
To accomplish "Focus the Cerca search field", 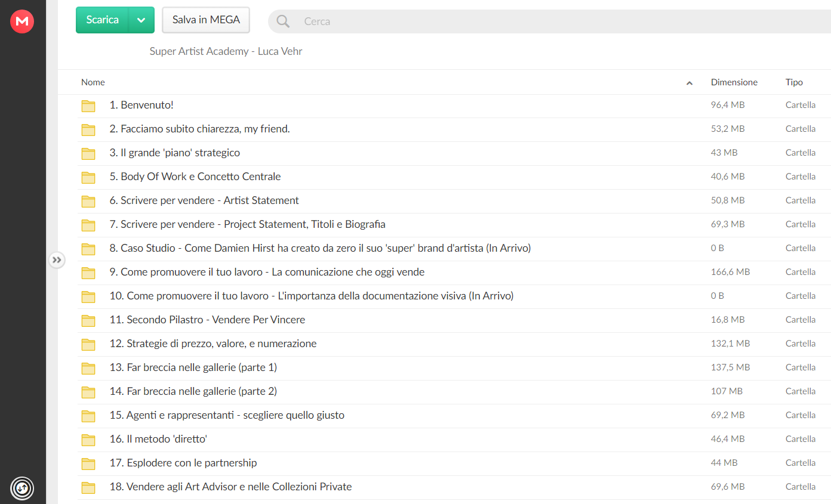I will (537, 21).
